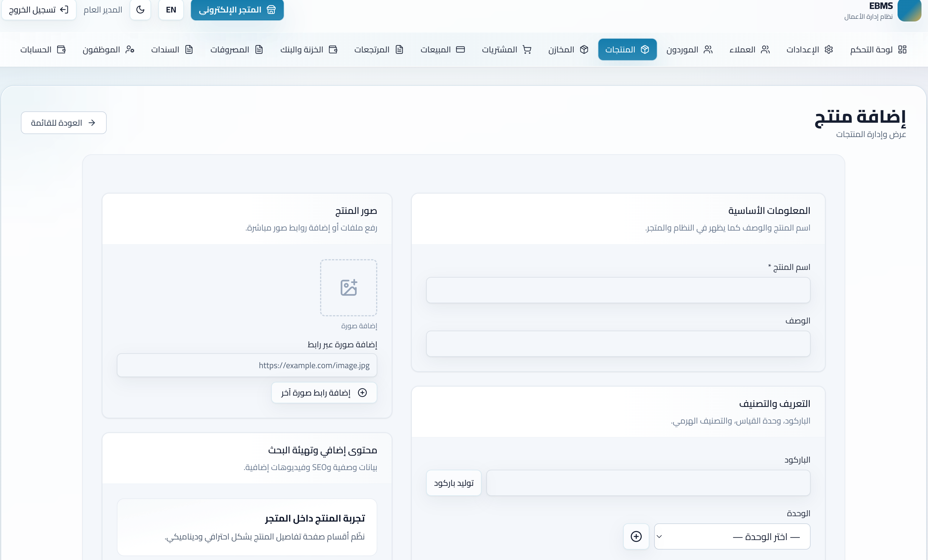This screenshot has width=928, height=560.
Task: Open المصروفات expenses section
Action: click(x=237, y=50)
